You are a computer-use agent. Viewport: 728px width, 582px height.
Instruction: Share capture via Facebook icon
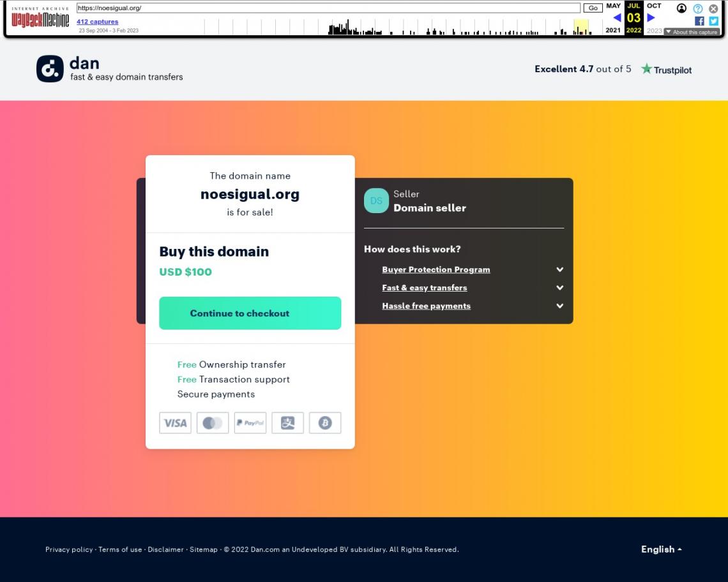pyautogui.click(x=699, y=20)
